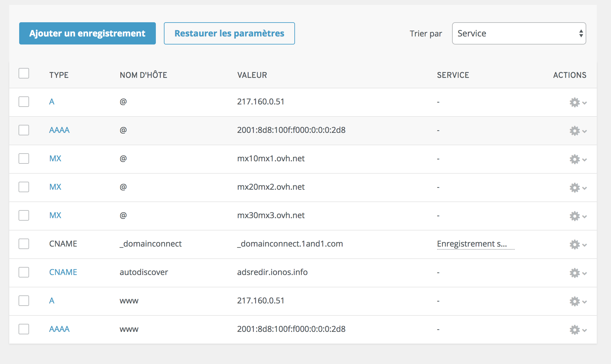Open the AAAA @ record type link
611x364 pixels.
point(59,130)
